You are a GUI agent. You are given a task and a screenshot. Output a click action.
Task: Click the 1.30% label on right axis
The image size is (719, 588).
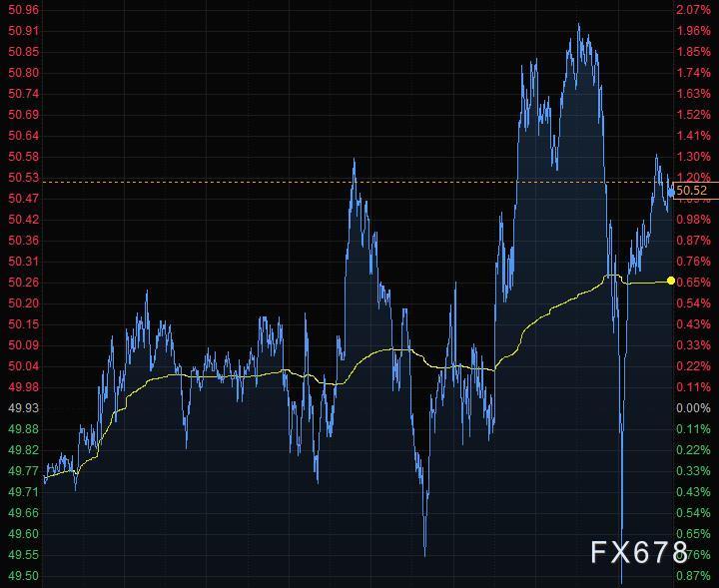pyautogui.click(x=693, y=157)
